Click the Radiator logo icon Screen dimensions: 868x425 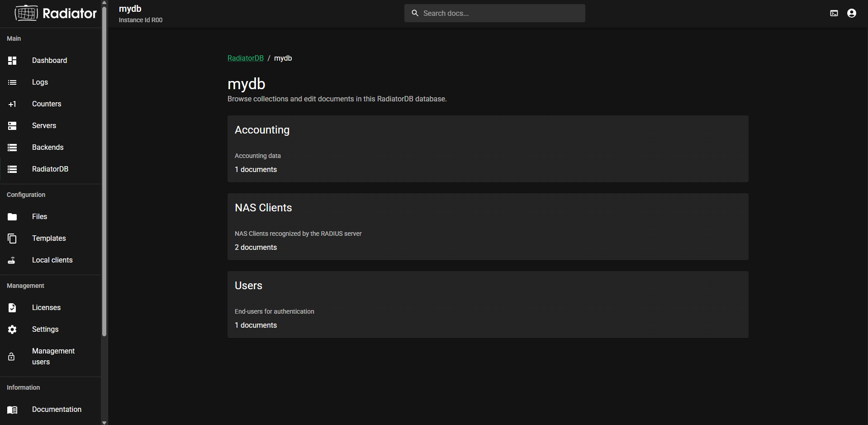click(x=26, y=13)
